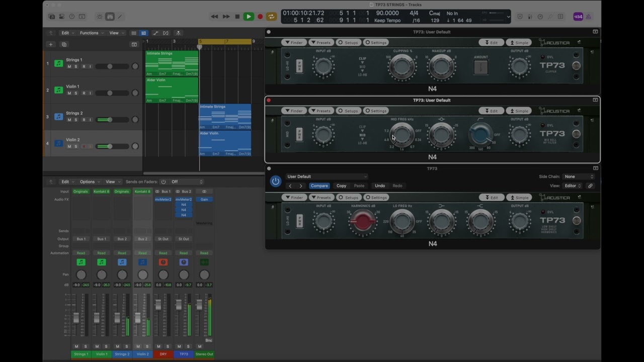Viewport: 644px width, 362px height.
Task: Show the Inspector panel
Action: [x=62, y=17]
